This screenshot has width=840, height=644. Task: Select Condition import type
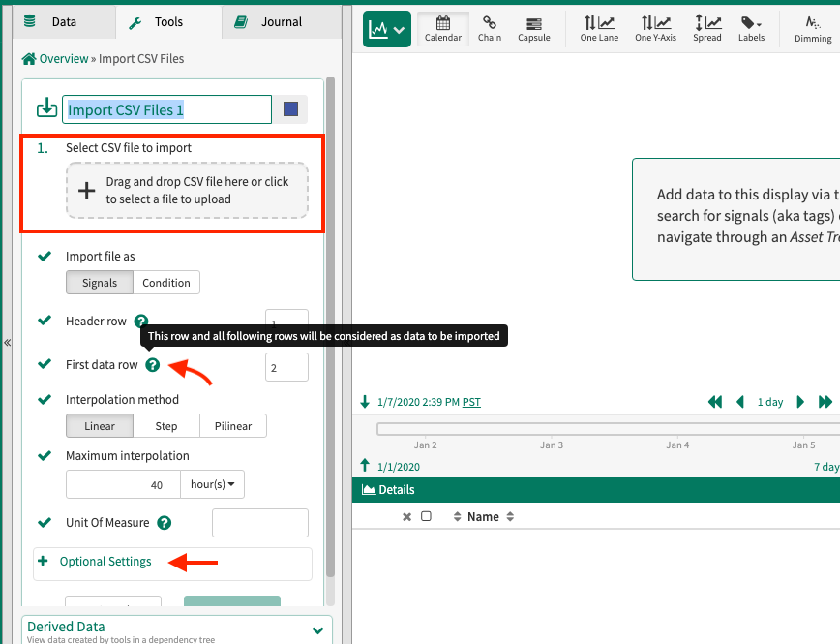click(166, 283)
